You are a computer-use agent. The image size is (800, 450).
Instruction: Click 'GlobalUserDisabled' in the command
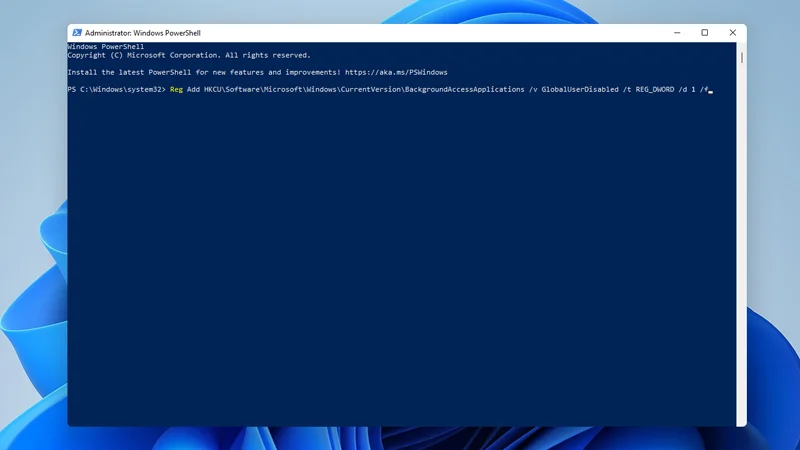click(580, 89)
